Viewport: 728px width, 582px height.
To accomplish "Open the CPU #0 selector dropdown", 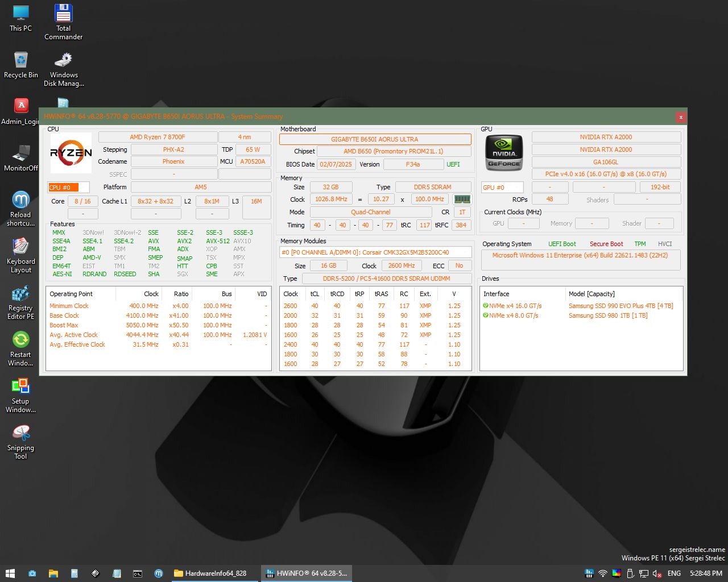I will [x=68, y=187].
